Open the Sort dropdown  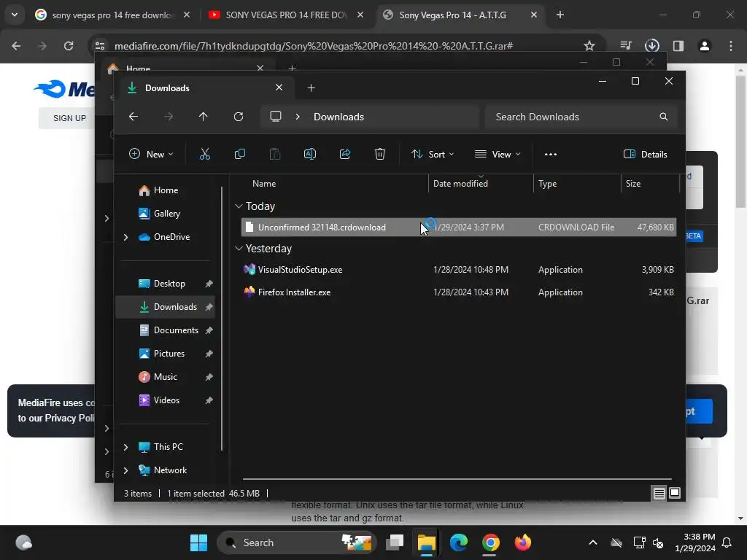point(433,155)
